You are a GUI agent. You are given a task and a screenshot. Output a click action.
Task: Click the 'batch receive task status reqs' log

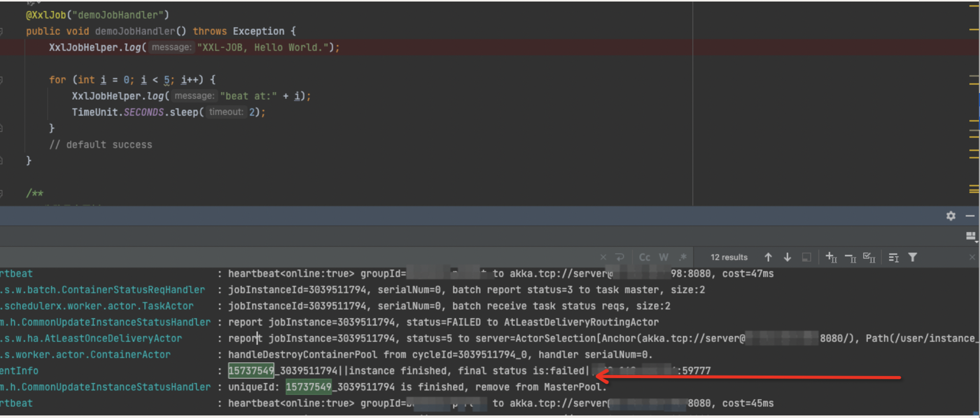tap(449, 306)
